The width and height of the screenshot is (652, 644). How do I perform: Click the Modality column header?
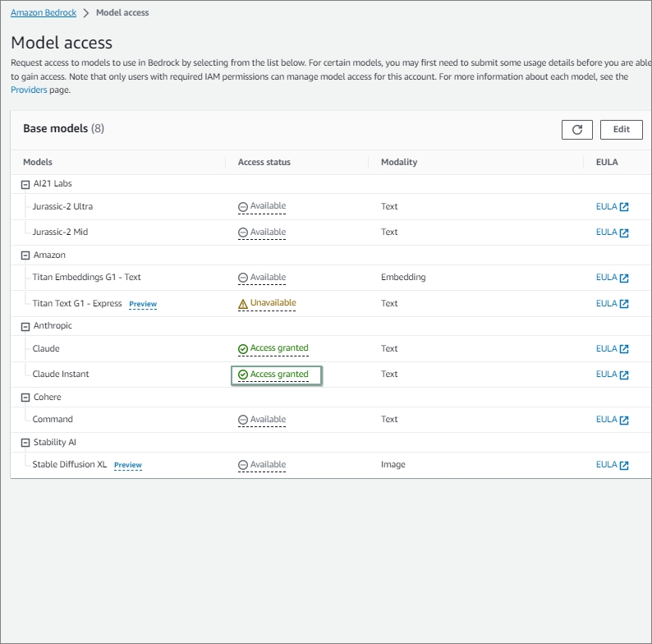tap(399, 163)
